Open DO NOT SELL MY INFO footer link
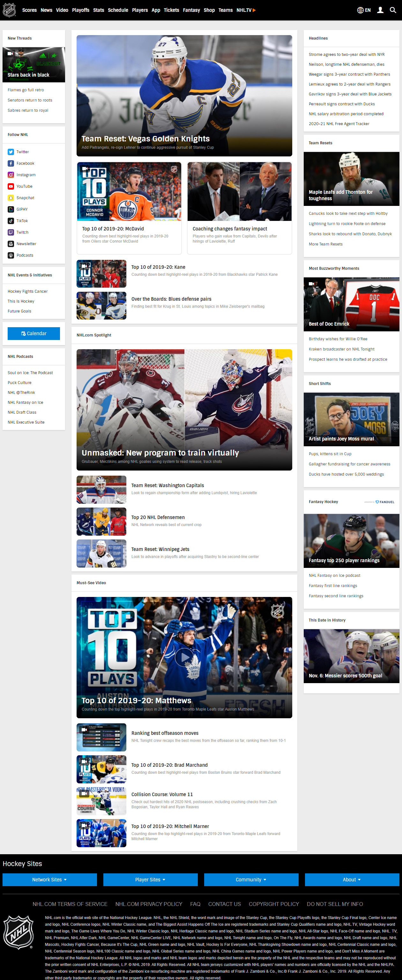Viewport: 402px width, 980px height. [335, 904]
